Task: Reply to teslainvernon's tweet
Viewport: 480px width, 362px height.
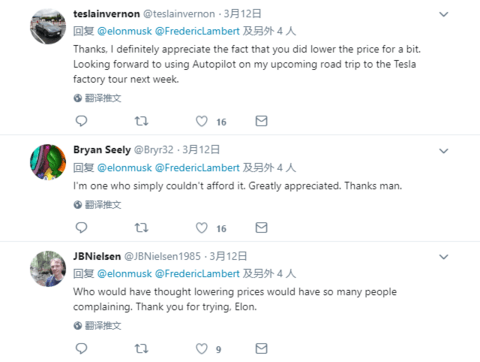Action: (81, 121)
